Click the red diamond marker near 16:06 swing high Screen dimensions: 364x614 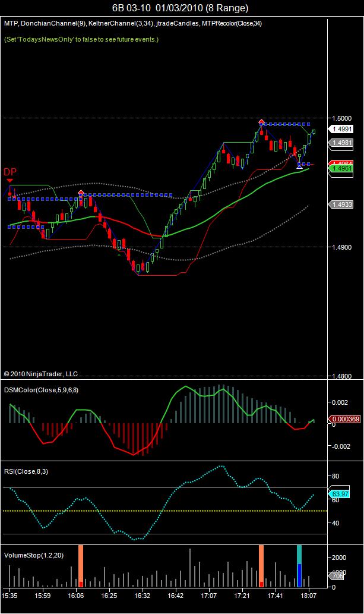pos(81,192)
